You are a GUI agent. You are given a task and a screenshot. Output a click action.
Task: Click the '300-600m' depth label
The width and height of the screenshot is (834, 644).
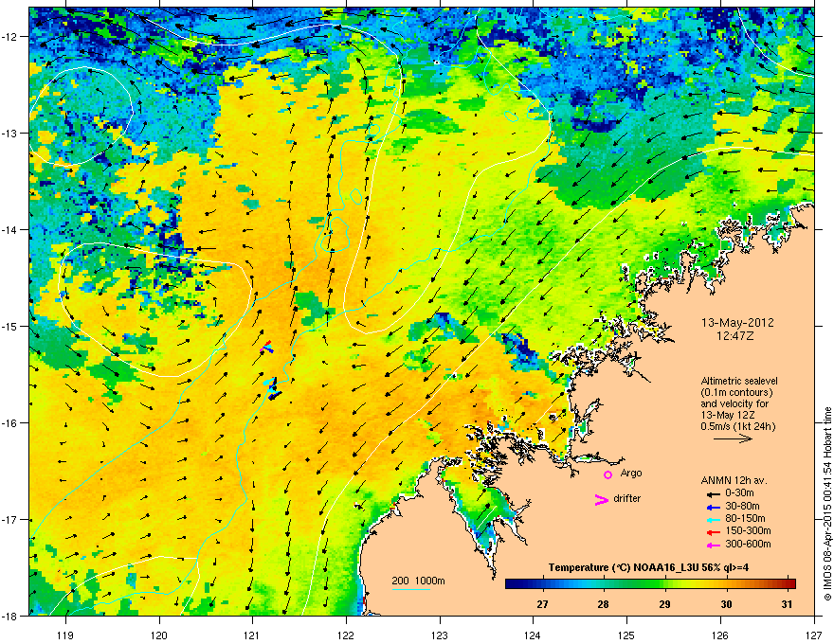(748, 545)
